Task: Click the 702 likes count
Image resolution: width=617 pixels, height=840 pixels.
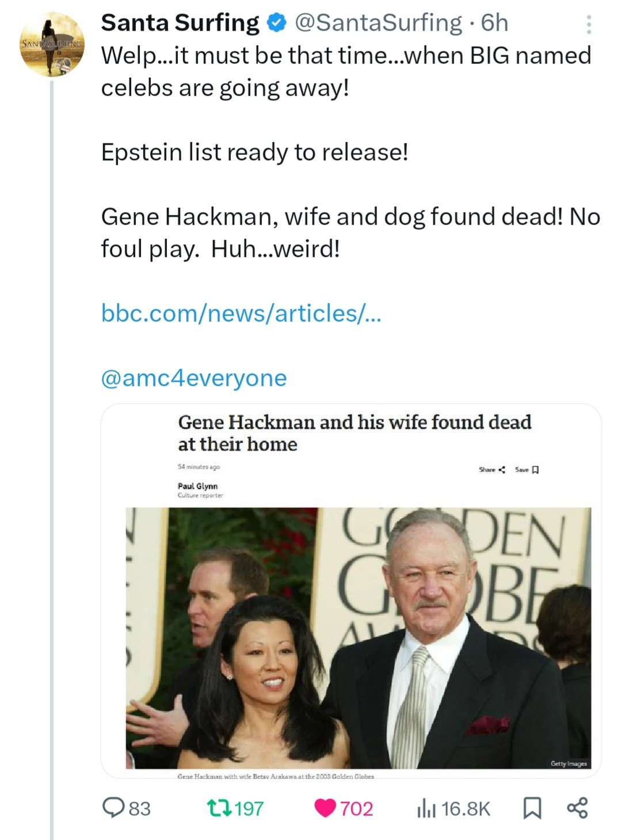Action: pos(356,808)
